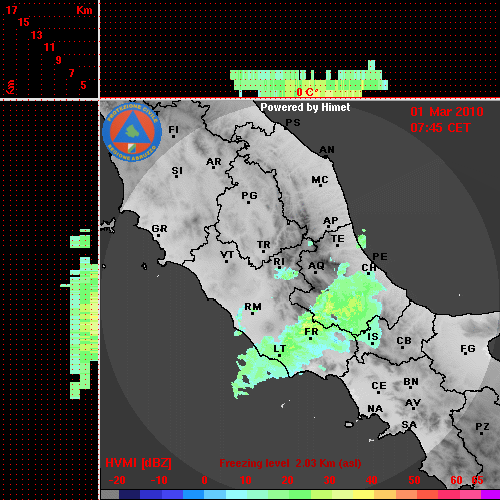Click the PZ city label
The width and height of the screenshot is (500, 500).
tap(482, 426)
